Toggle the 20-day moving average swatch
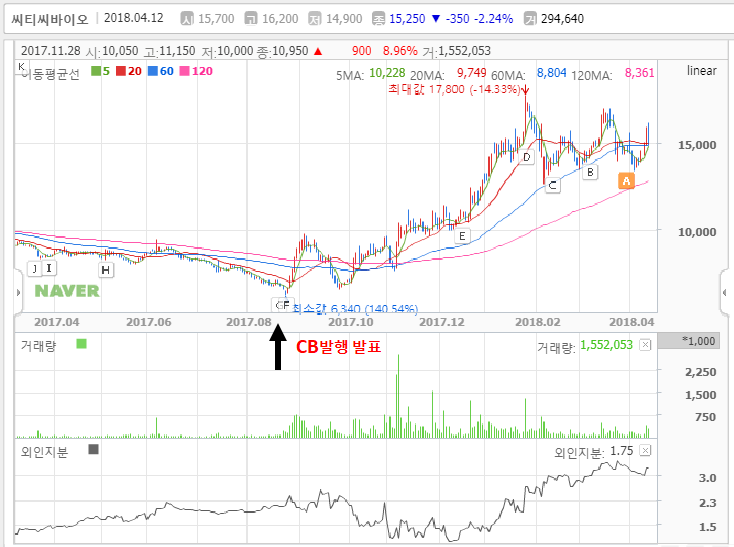The image size is (734, 547). tap(121, 71)
